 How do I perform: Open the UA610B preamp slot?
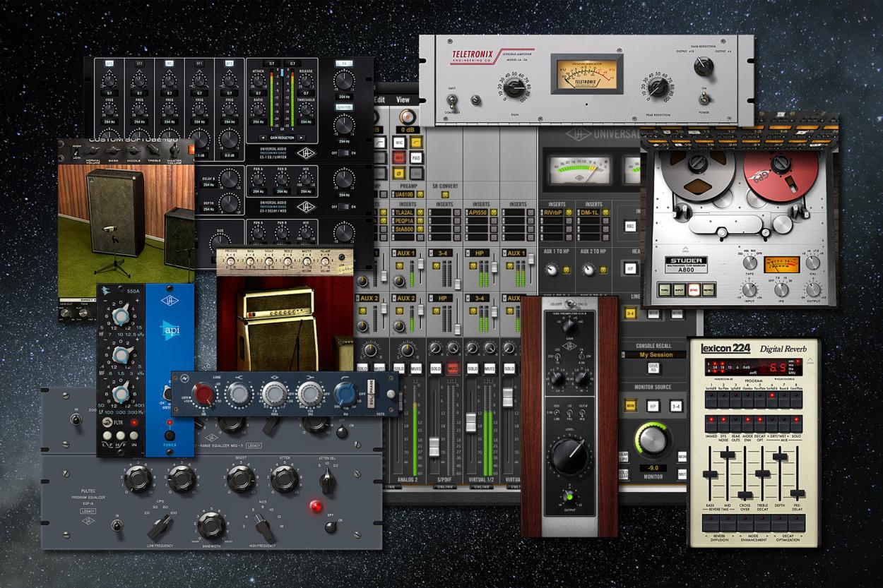tap(404, 194)
